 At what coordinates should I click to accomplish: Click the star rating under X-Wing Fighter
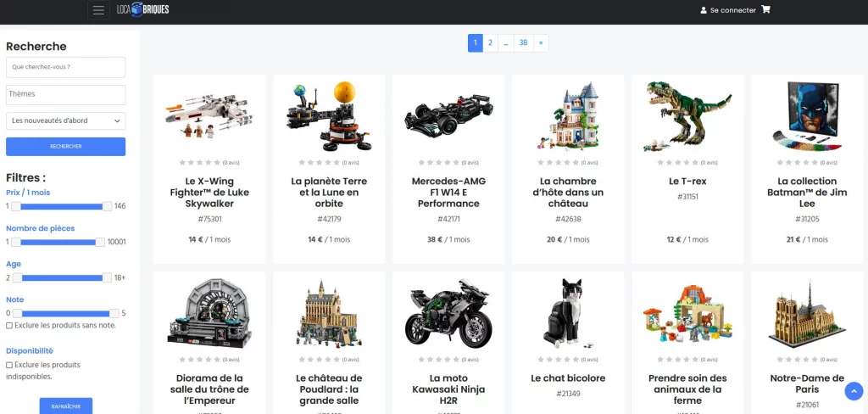click(x=200, y=162)
